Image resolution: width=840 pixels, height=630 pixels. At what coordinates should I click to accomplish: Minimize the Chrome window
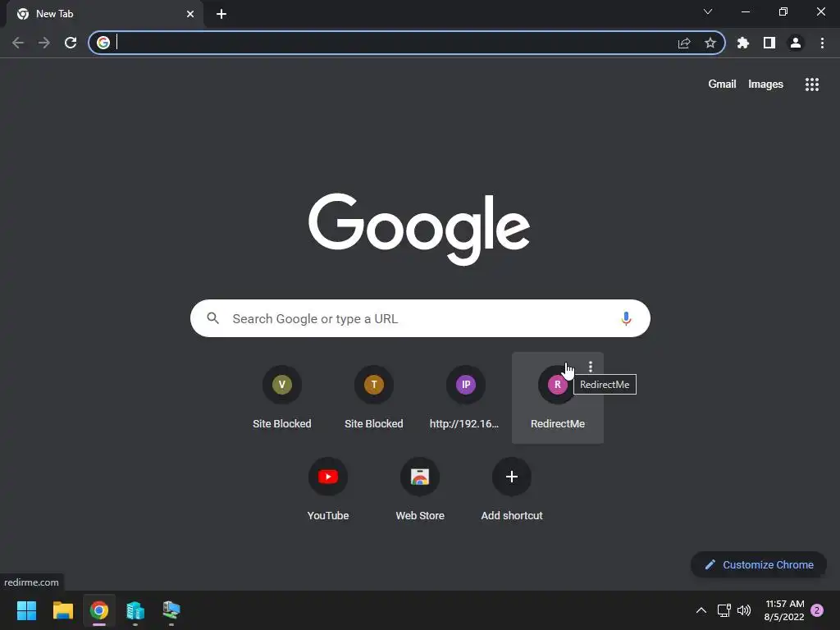pyautogui.click(x=746, y=11)
